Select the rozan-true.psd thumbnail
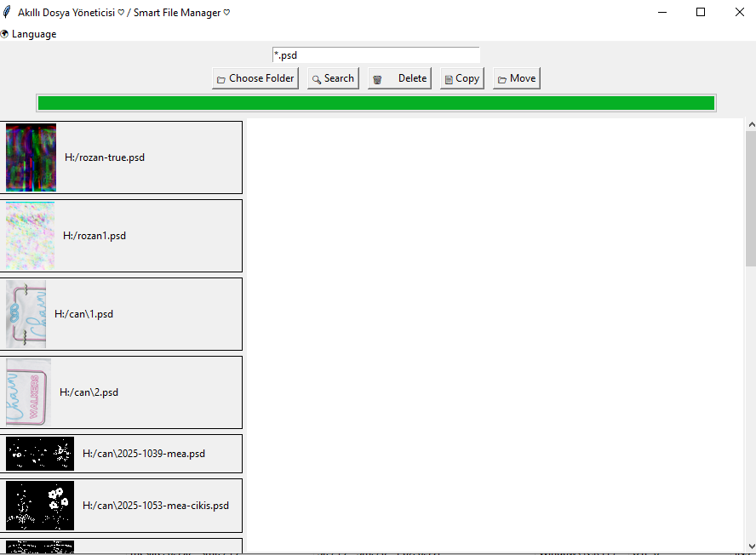 pos(31,157)
